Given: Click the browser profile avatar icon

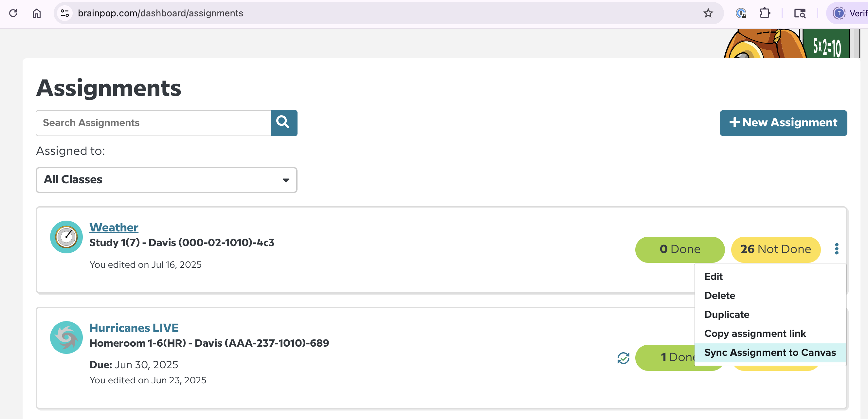Looking at the screenshot, I should 839,13.
